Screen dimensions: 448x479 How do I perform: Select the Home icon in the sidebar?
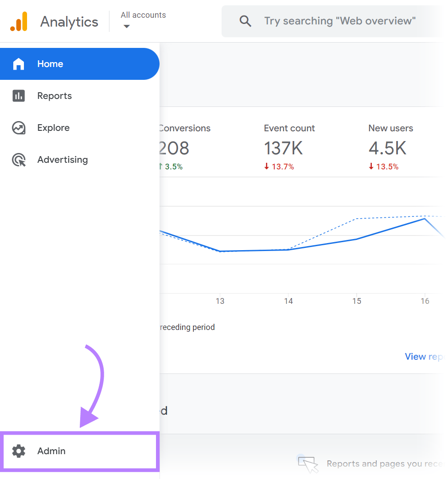pyautogui.click(x=19, y=64)
